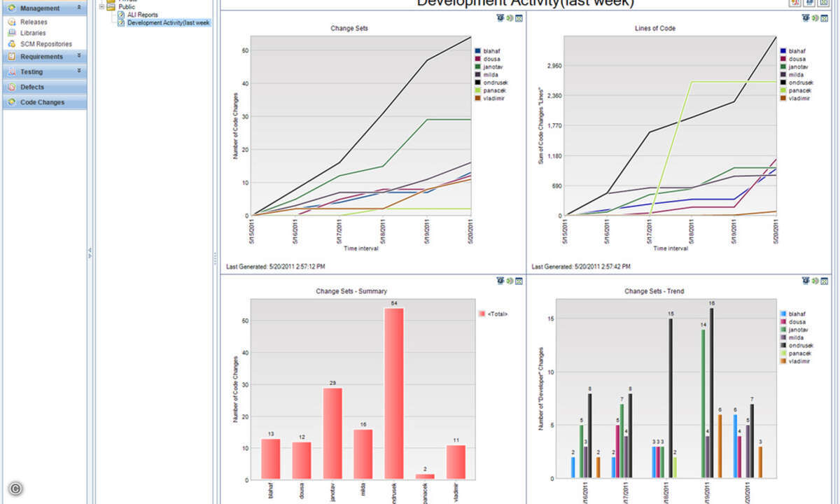Click "vladimir" label in Lines of Code legend
Viewport: 840px width, 504px height.
(x=800, y=99)
